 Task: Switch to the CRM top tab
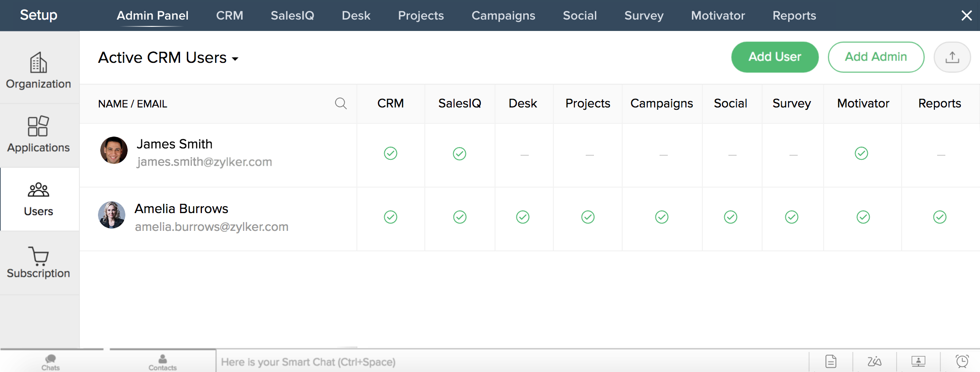tap(230, 15)
